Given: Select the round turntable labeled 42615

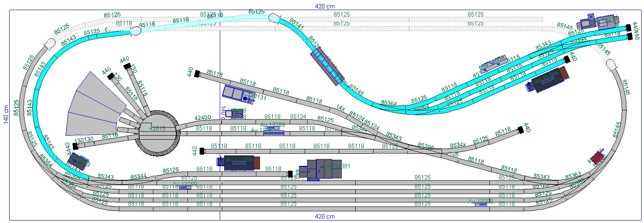Looking at the screenshot, I should pyautogui.click(x=157, y=132).
